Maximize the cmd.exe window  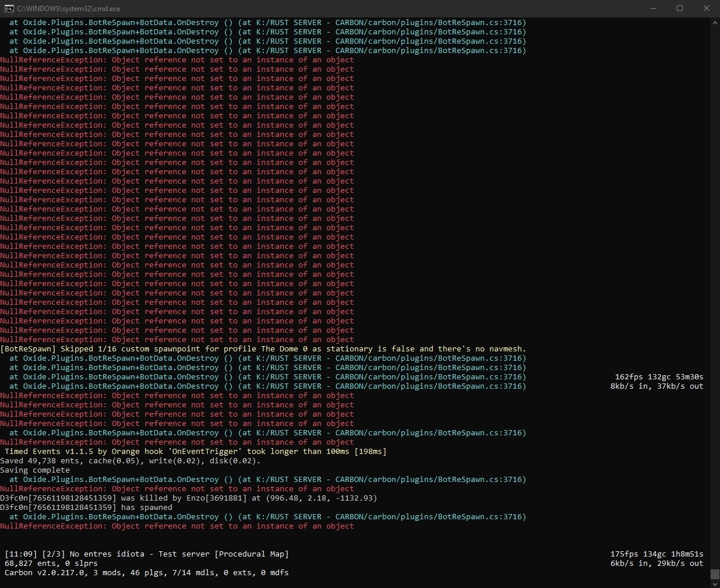[x=680, y=9]
